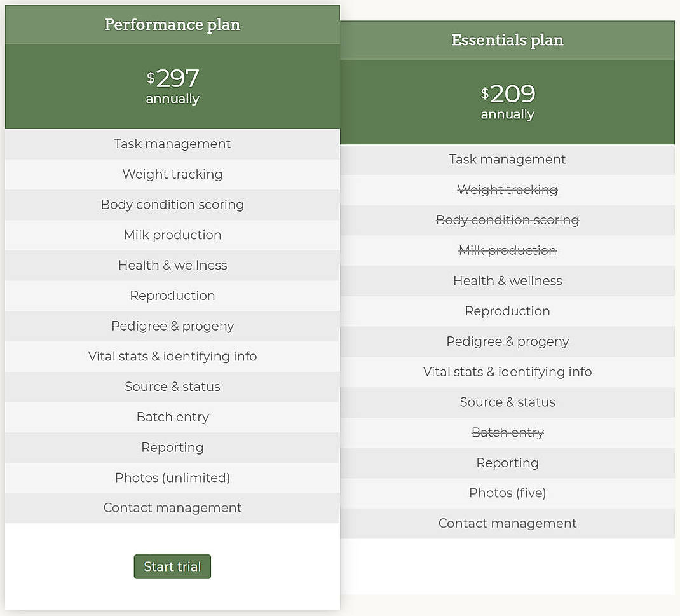Select the Performance plan header

tap(172, 24)
